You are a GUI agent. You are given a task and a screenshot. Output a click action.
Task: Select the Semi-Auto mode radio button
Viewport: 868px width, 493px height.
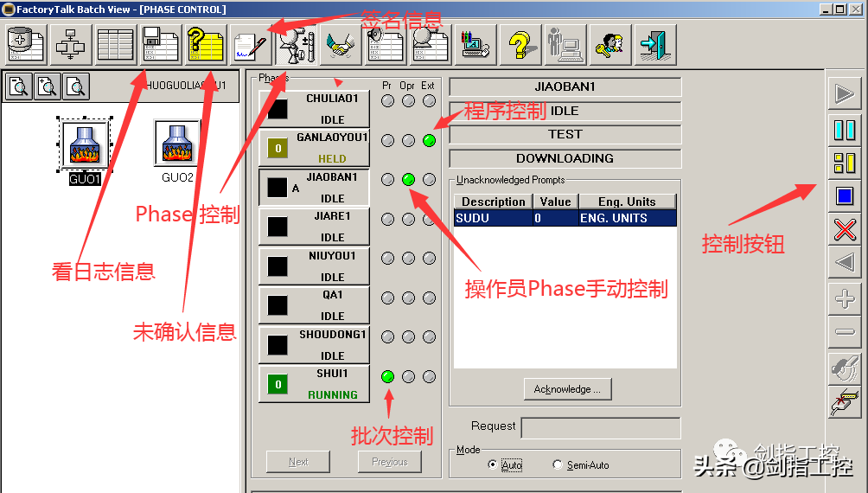558,464
